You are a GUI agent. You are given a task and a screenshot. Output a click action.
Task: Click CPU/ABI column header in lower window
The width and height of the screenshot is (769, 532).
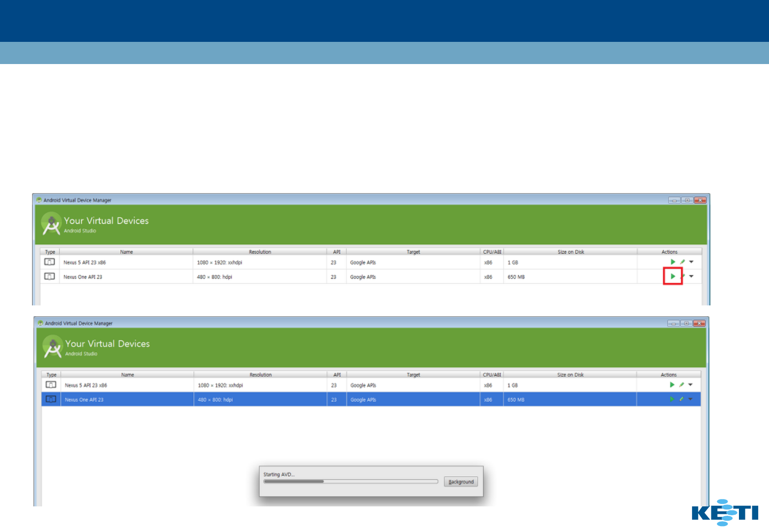[x=492, y=375]
